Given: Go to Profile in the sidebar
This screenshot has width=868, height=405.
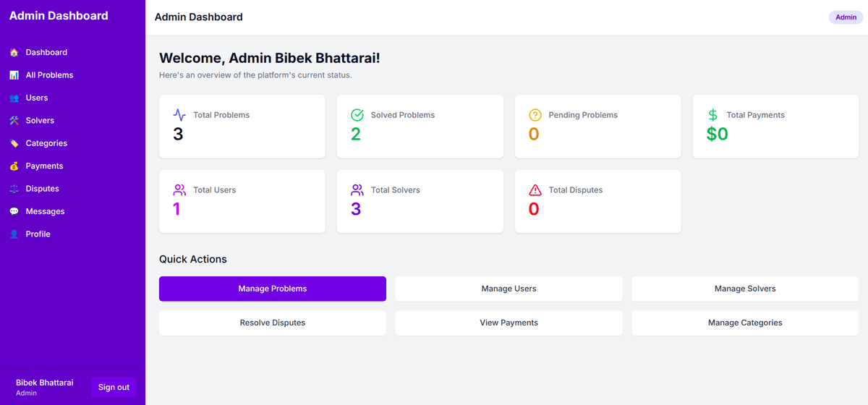Looking at the screenshot, I should click(38, 234).
